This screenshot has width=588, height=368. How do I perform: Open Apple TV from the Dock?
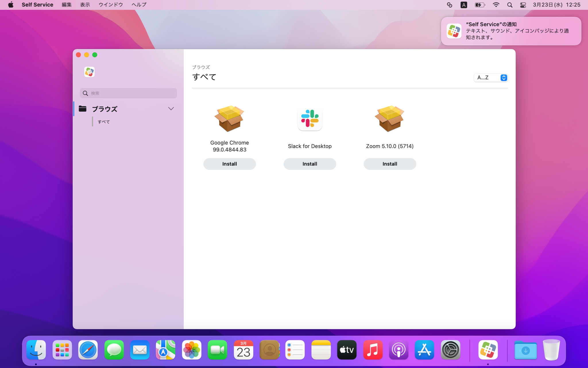[x=347, y=350]
